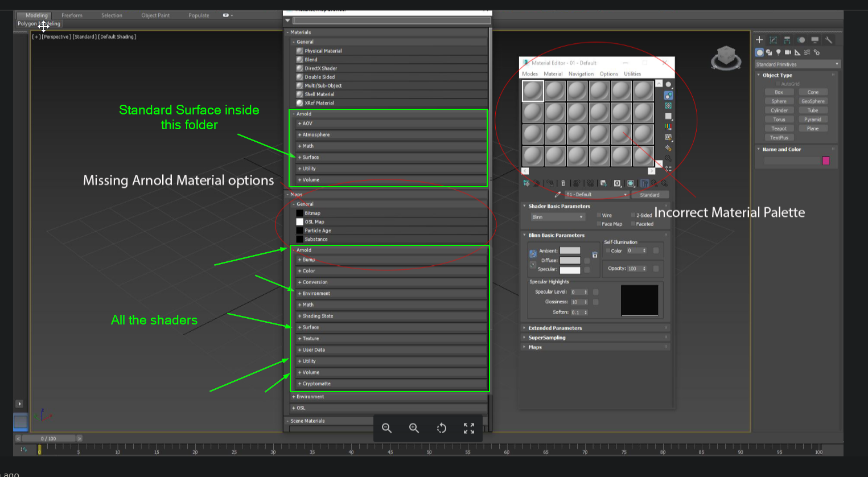Screen dimensions: 868x477
Task: Zoom in with the magnifier plus icon
Action: [414, 428]
